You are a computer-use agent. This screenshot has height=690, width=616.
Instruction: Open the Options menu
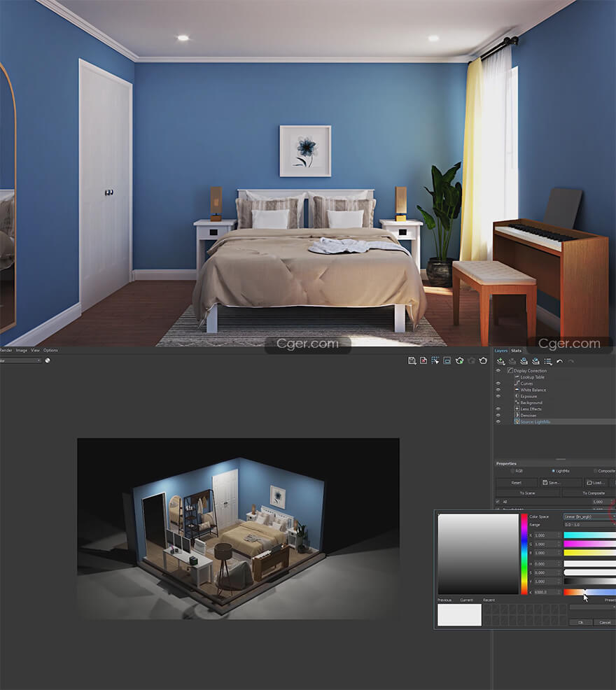pos(50,350)
